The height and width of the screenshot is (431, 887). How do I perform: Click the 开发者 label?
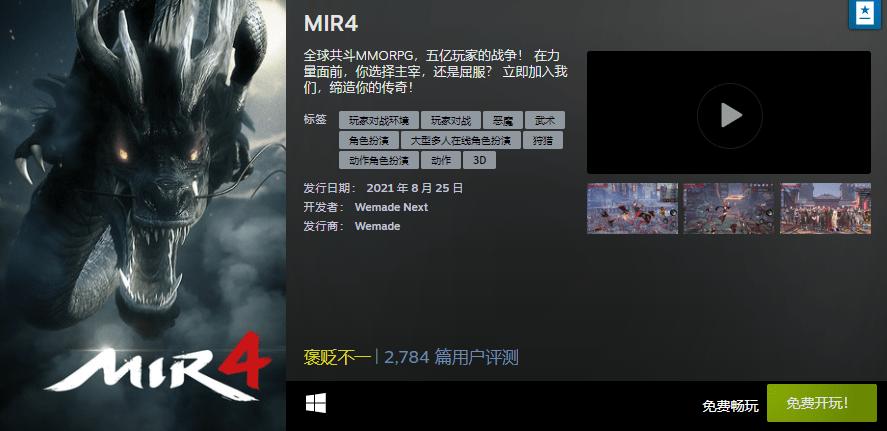[x=324, y=208]
